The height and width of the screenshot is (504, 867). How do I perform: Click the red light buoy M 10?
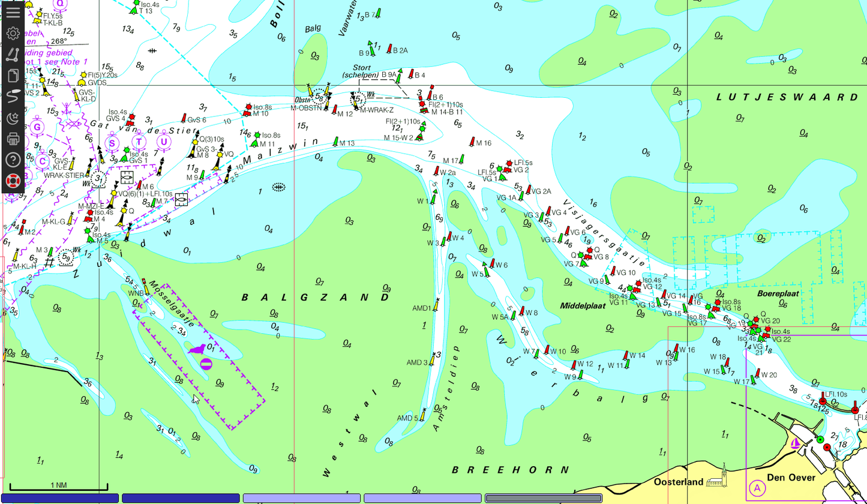(x=247, y=110)
